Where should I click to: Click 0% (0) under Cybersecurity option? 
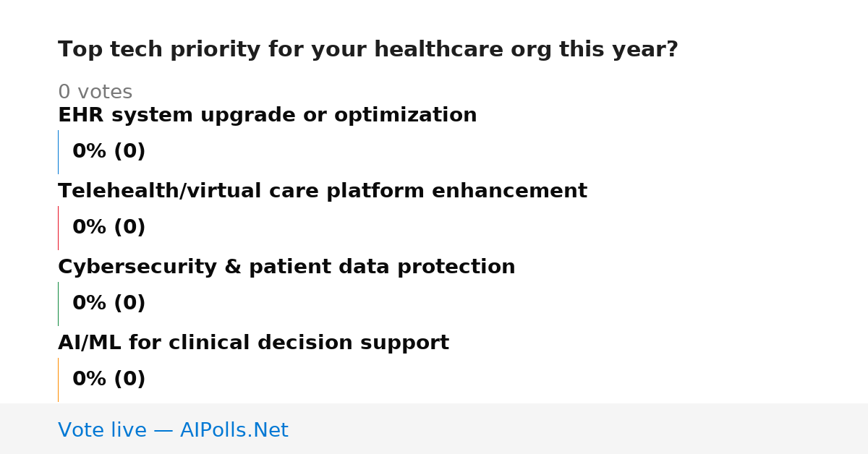109,304
